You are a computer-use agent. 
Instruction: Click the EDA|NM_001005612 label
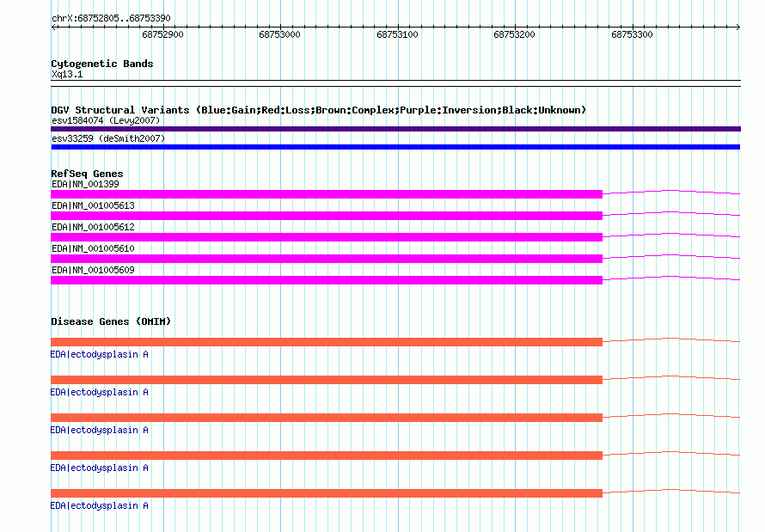coord(93,227)
